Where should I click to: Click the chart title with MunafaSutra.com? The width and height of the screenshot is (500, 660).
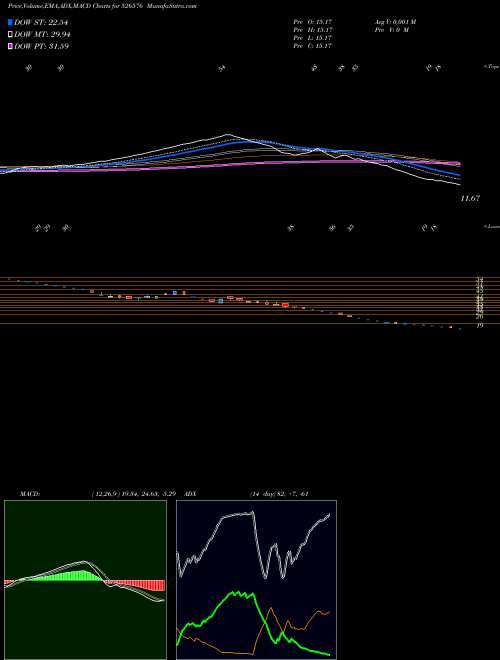click(x=102, y=6)
